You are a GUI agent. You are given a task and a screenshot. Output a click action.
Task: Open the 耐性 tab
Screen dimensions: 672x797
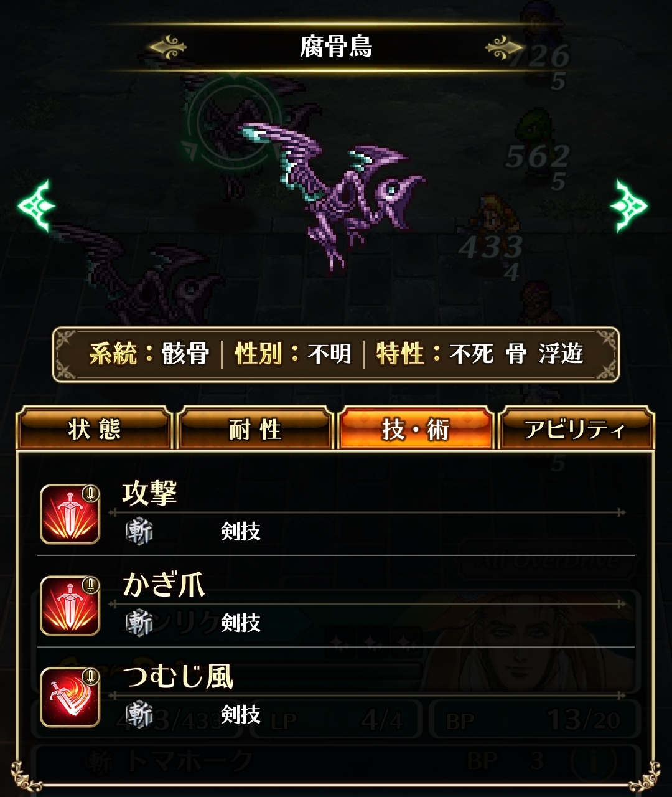[x=255, y=429]
